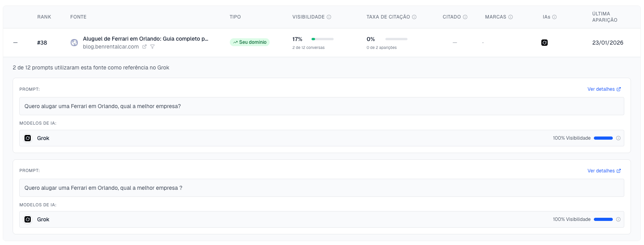Open the external link icon beside blog.benrentalcar.com
The width and height of the screenshot is (644, 245).
tap(145, 47)
